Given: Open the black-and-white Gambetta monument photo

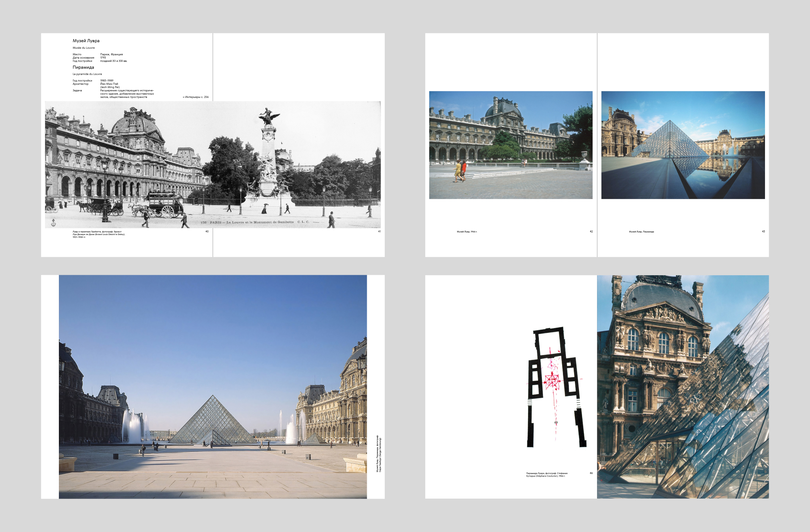Looking at the screenshot, I should pos(213,164).
